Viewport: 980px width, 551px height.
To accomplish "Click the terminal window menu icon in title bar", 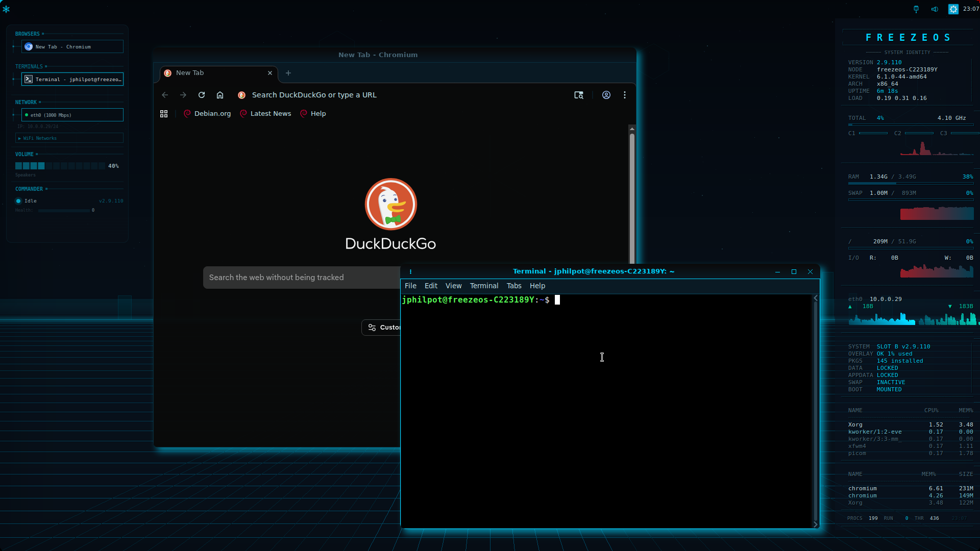I will point(410,271).
